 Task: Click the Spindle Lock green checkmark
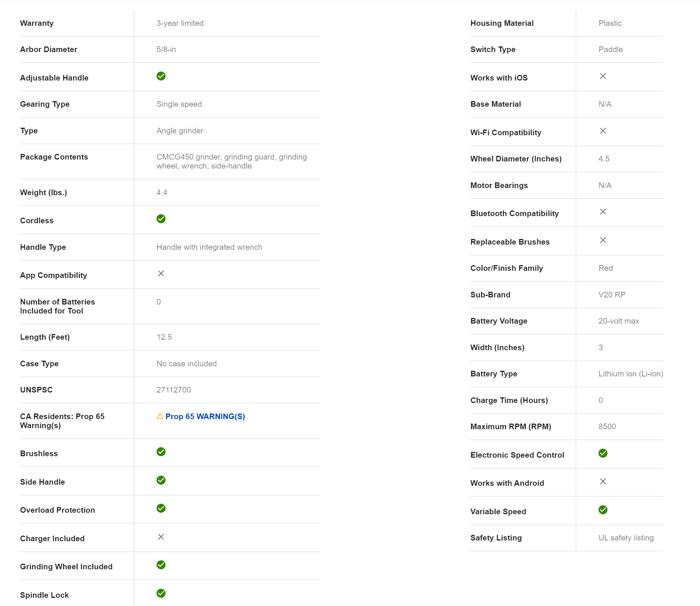[x=161, y=593]
